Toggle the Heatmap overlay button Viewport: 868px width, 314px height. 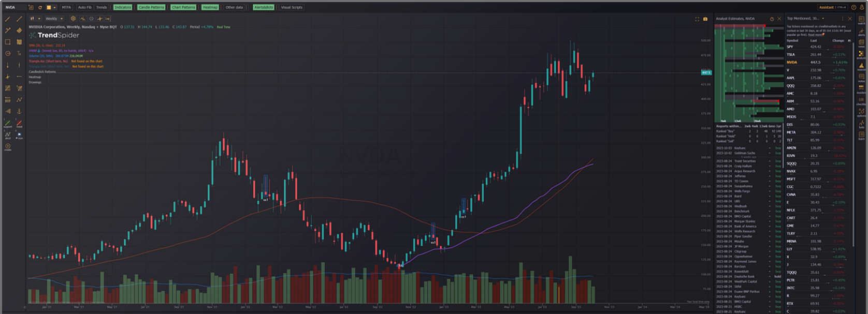[x=210, y=7]
